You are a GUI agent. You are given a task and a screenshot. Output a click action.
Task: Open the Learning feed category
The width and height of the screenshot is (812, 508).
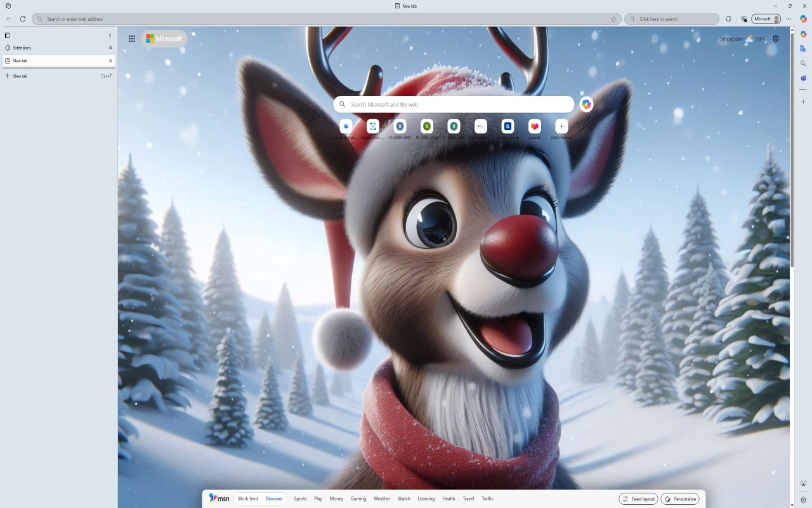[426, 499]
